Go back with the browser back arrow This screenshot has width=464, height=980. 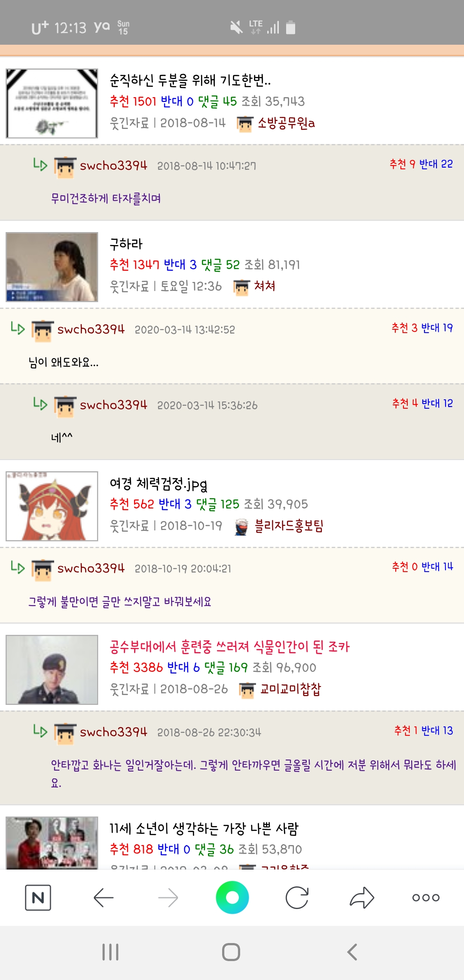(103, 897)
